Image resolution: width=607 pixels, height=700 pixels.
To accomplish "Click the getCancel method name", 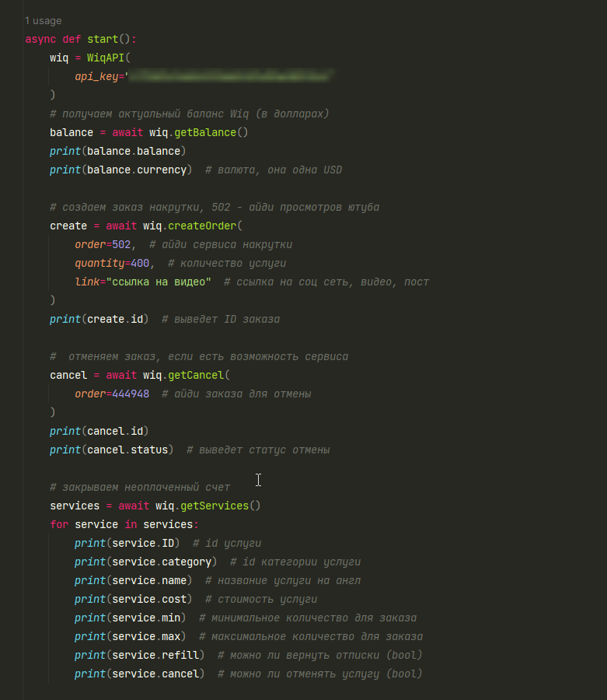I will (196, 376).
